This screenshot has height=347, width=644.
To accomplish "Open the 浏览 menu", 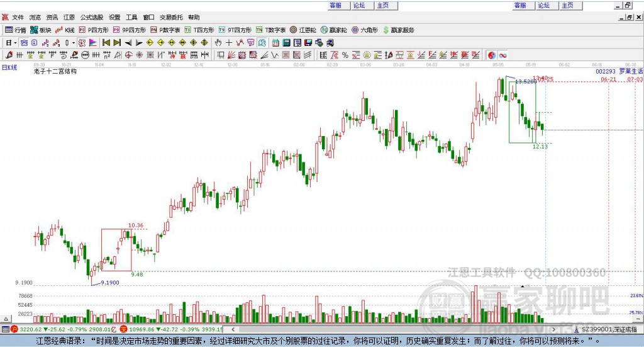I will coord(35,17).
